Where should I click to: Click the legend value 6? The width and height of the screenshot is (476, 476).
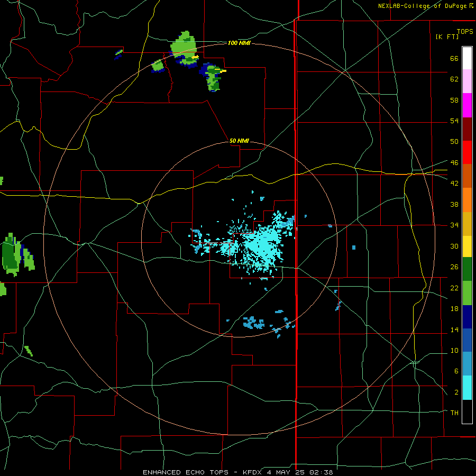click(x=456, y=371)
